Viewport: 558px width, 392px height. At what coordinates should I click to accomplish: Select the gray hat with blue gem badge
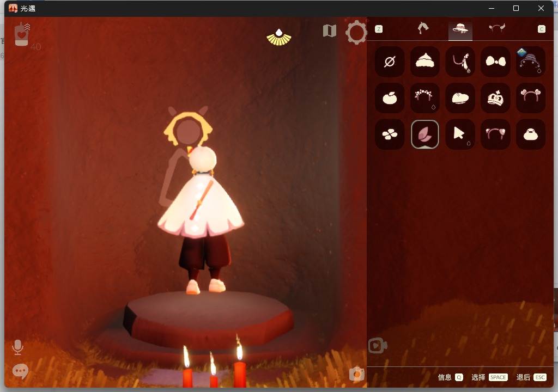(531, 62)
